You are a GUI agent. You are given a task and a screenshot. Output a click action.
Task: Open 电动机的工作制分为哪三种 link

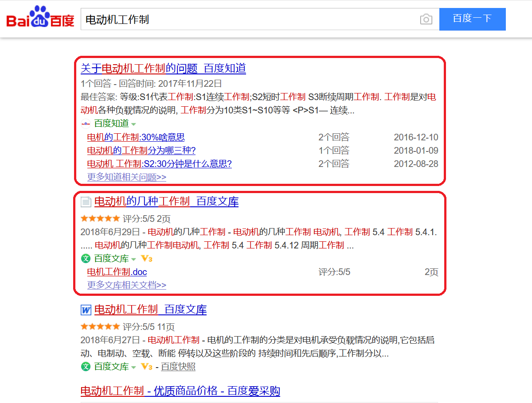(141, 151)
